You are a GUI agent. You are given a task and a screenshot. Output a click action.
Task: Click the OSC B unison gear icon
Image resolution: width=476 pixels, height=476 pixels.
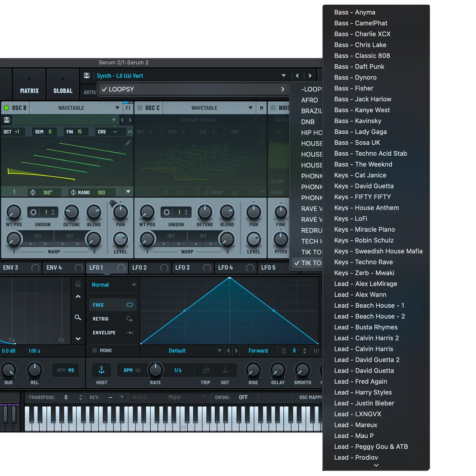(x=33, y=212)
